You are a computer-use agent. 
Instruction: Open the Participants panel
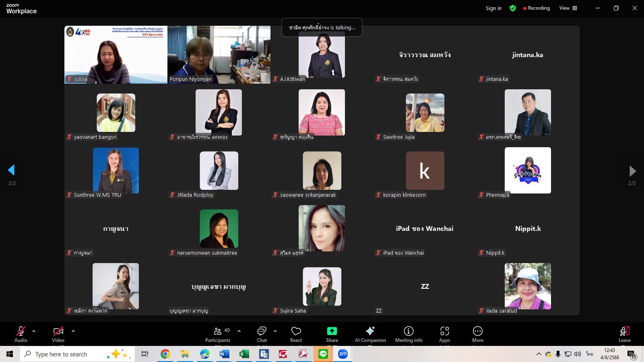(218, 334)
